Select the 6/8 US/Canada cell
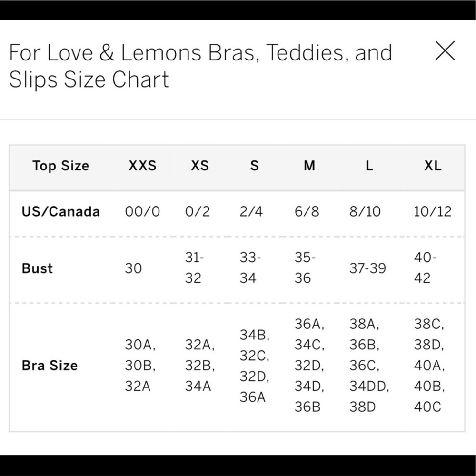The height and width of the screenshot is (476, 476). [x=307, y=212]
